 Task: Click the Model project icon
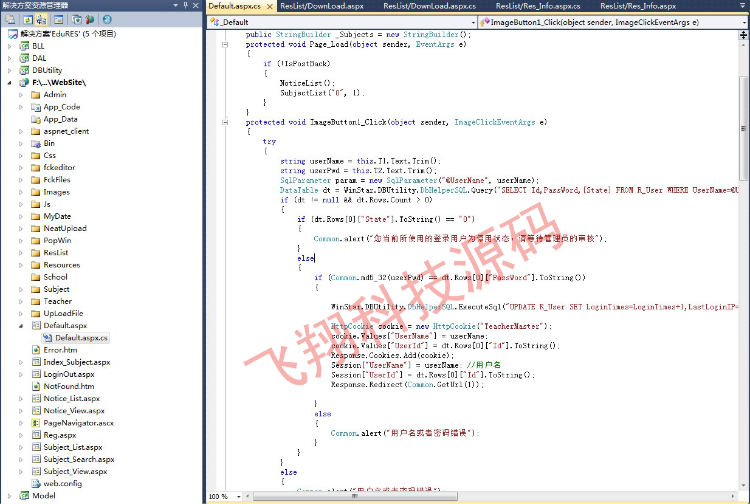(x=24, y=495)
